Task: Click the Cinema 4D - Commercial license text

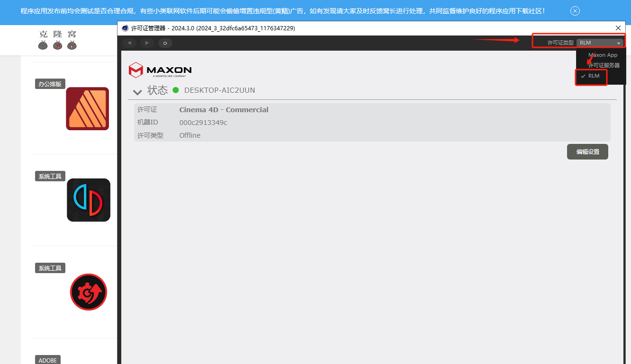Action: pos(224,110)
